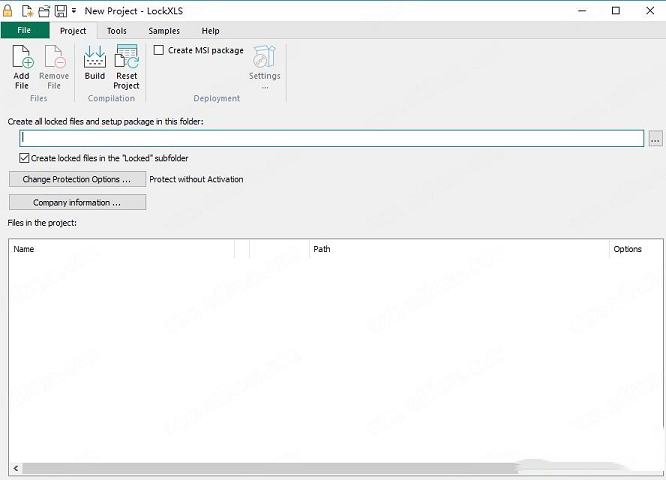This screenshot has width=666, height=480.
Task: Open project via quick access folder icon
Action: click(x=44, y=11)
